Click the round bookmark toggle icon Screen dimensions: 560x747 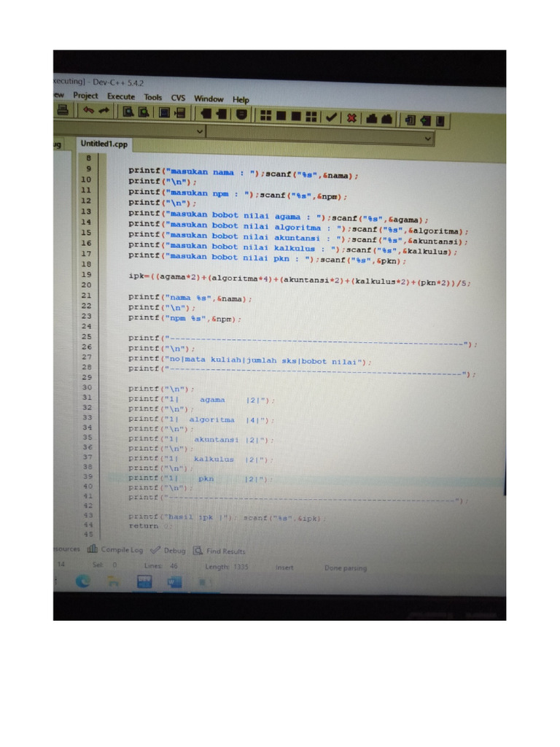[241, 115]
